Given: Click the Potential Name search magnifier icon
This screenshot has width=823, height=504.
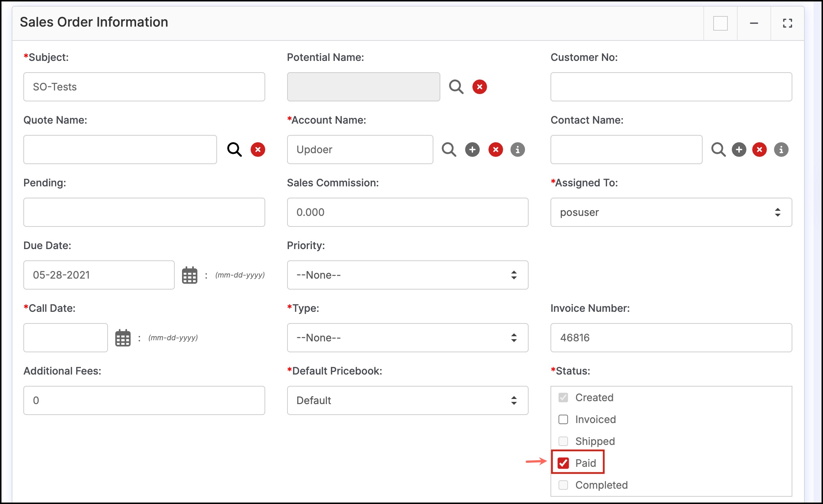Looking at the screenshot, I should (x=456, y=87).
